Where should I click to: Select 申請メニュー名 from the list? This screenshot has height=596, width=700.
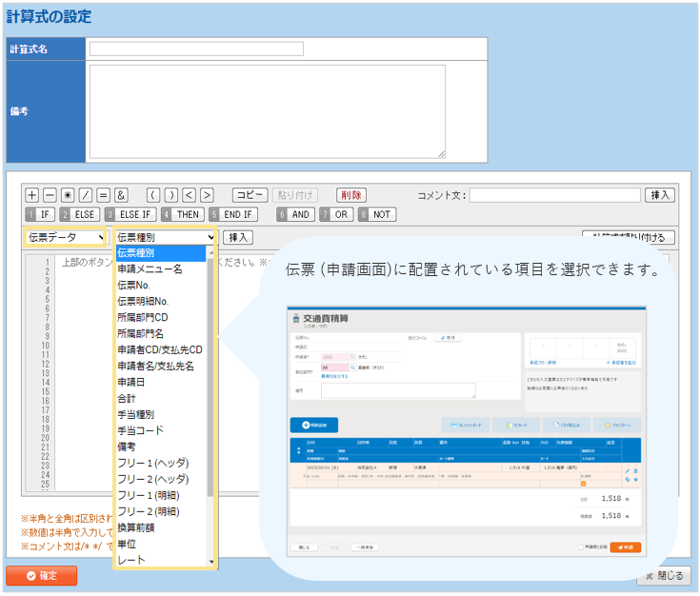click(150, 269)
